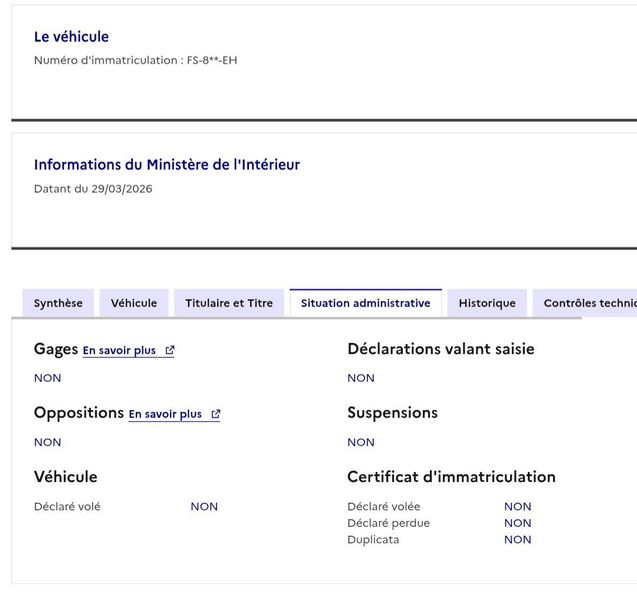Click 'Certificat d'immatriculation' heading
637x600 pixels.
451,477
